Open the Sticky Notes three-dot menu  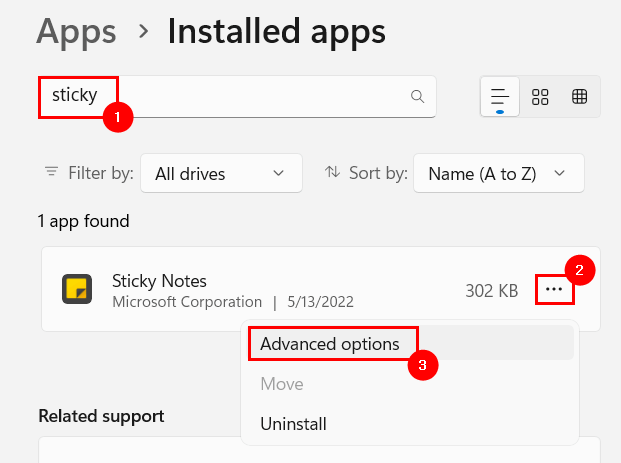(554, 290)
